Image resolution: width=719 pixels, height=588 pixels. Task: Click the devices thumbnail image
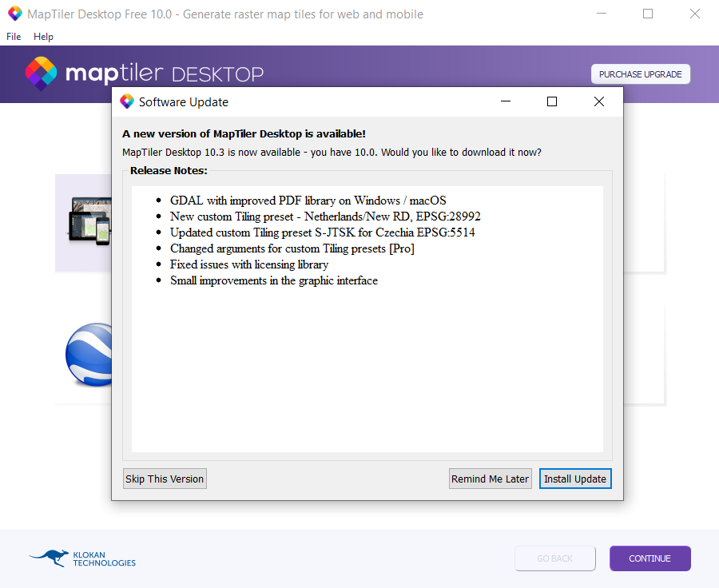[88, 220]
